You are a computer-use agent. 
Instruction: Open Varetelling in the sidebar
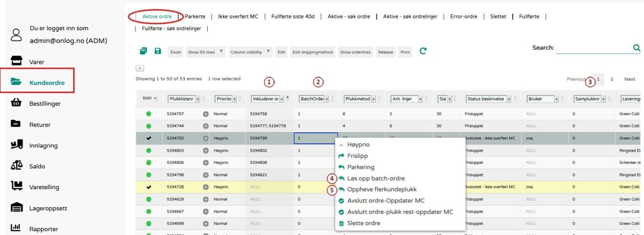coord(44,187)
